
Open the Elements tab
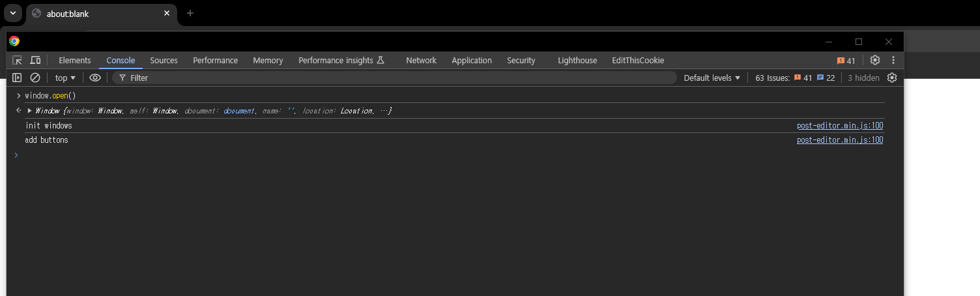(75, 60)
